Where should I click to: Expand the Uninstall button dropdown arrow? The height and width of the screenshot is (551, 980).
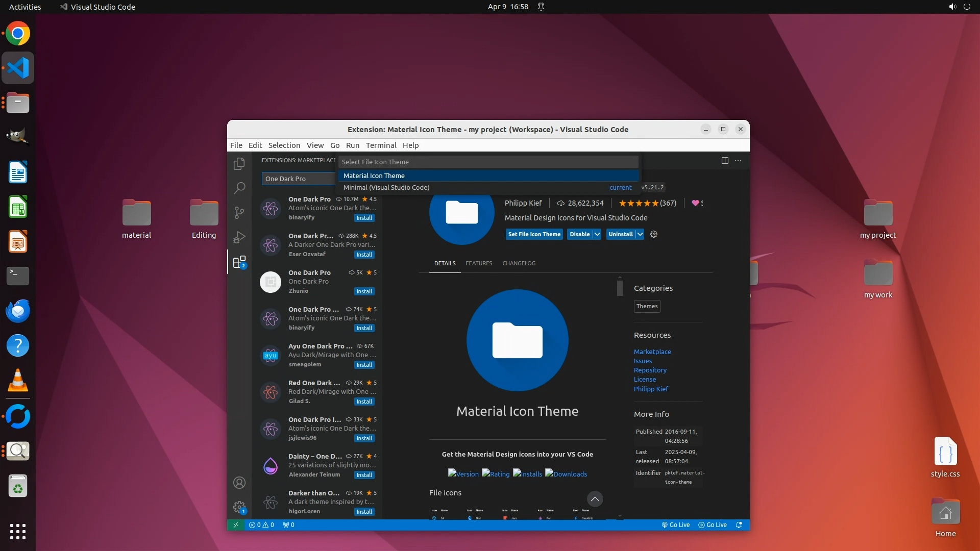[640, 234]
